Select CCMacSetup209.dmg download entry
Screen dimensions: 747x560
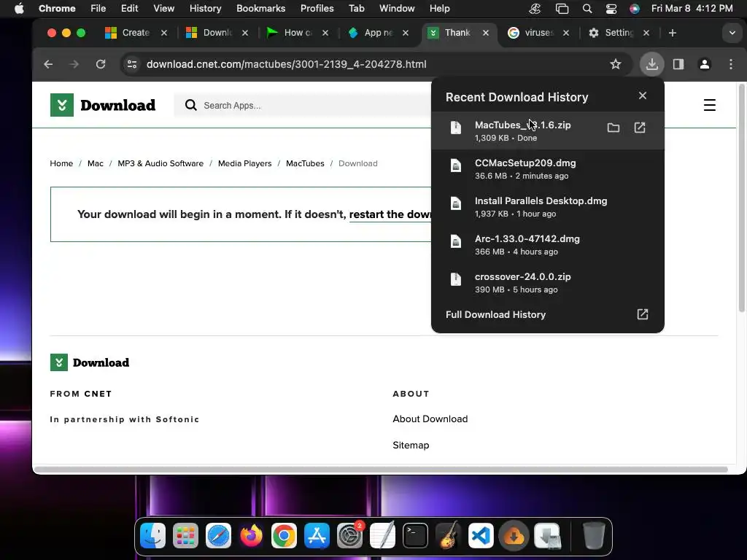pos(547,168)
